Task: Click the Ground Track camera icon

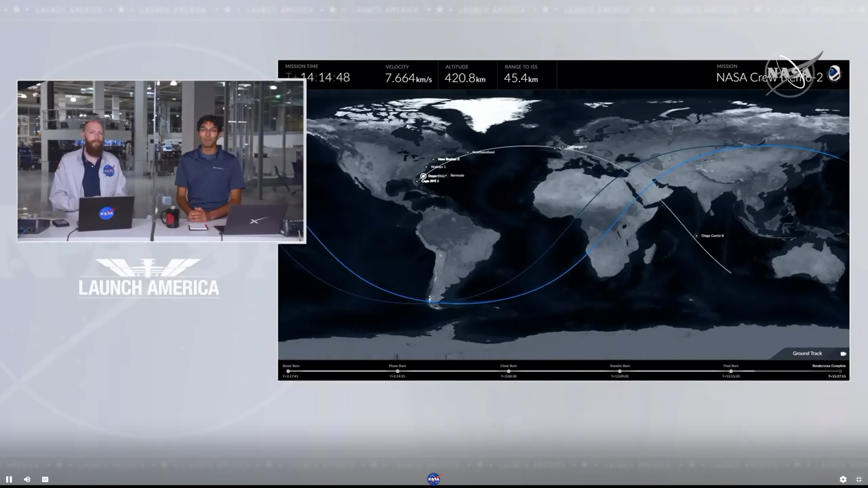Action: 843,354
